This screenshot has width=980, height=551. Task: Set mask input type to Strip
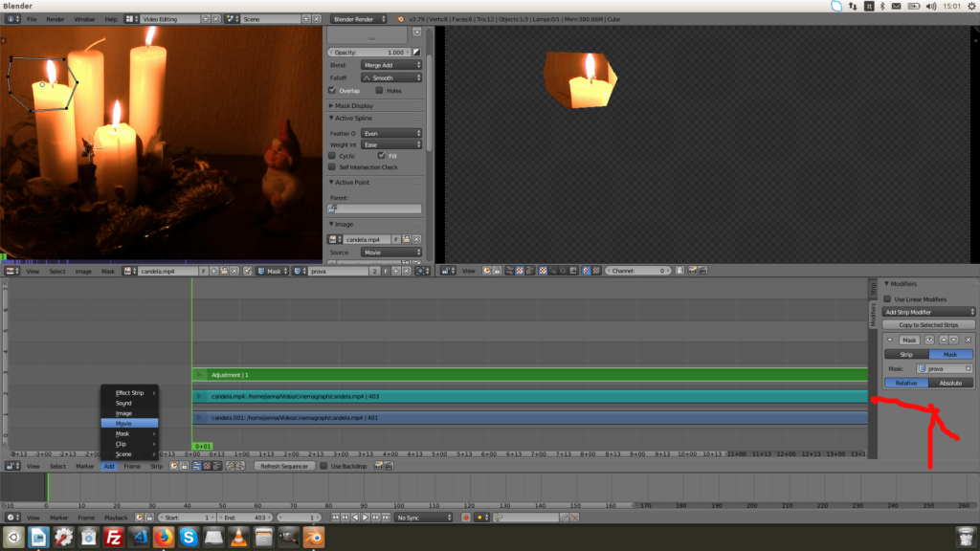point(906,354)
